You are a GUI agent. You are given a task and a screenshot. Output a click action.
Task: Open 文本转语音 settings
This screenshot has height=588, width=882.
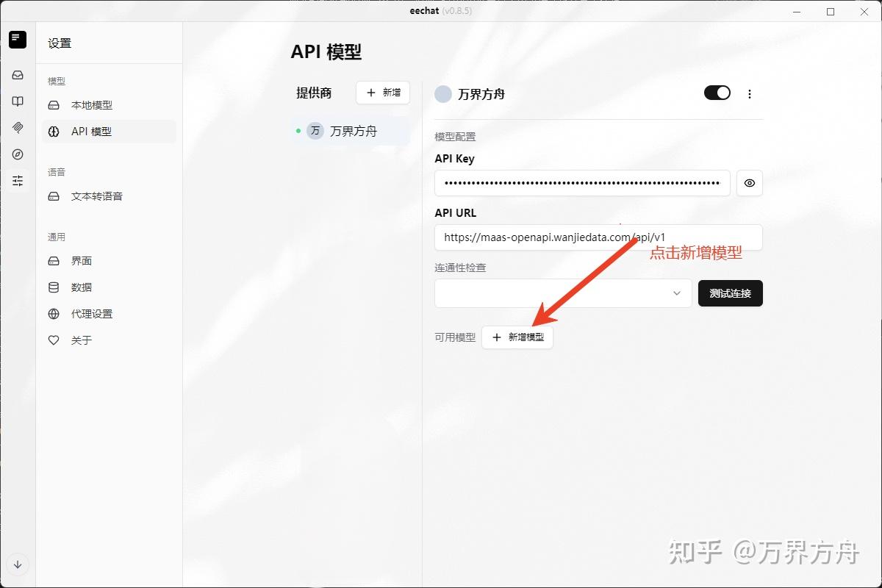[109, 196]
